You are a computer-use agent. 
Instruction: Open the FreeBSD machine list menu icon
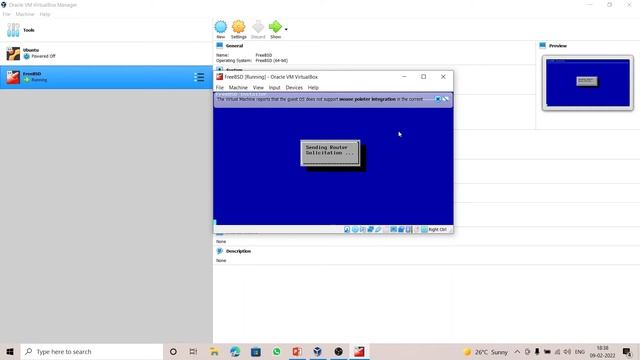(x=199, y=77)
